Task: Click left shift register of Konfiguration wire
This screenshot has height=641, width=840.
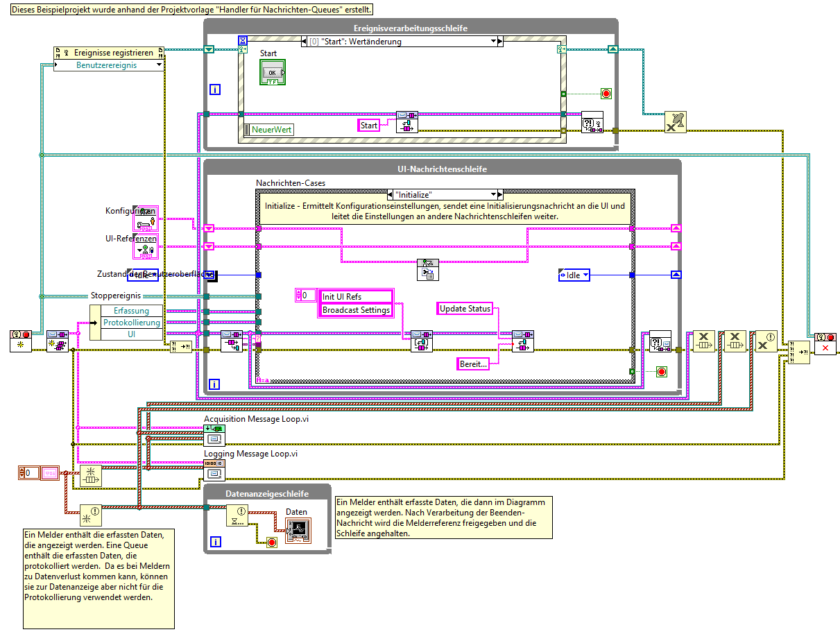Action: (209, 228)
